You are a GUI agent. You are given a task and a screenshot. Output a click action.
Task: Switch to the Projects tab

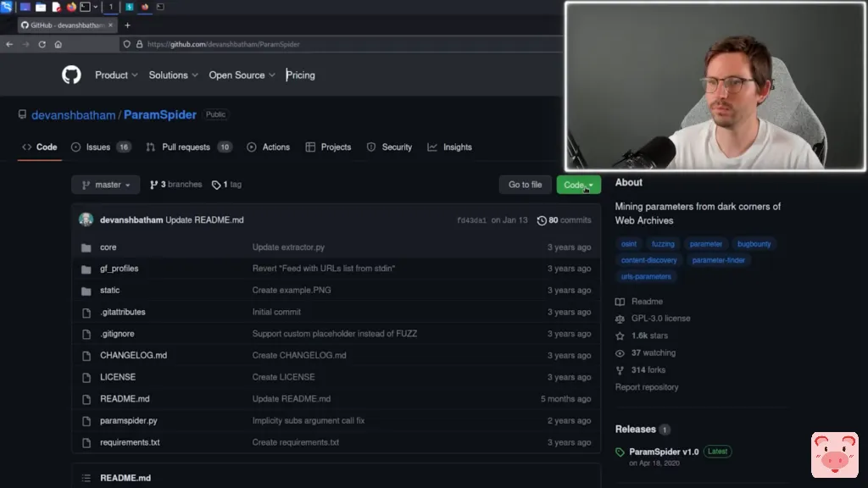point(328,147)
